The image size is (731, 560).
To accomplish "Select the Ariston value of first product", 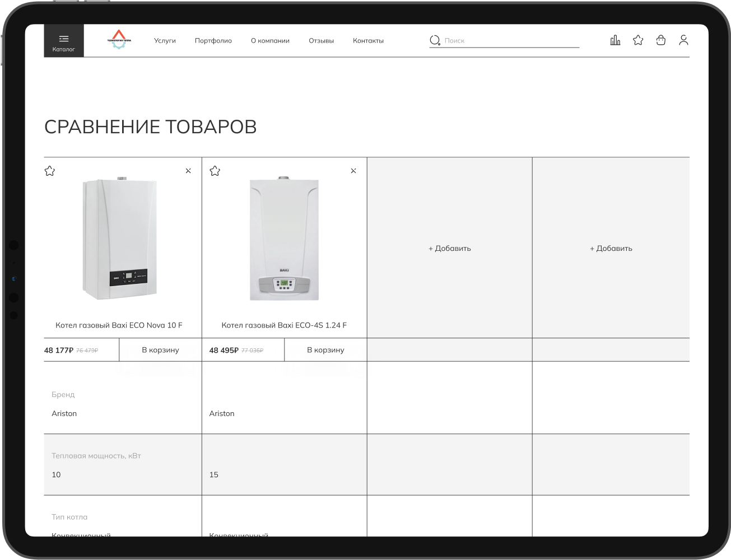I will click(64, 414).
